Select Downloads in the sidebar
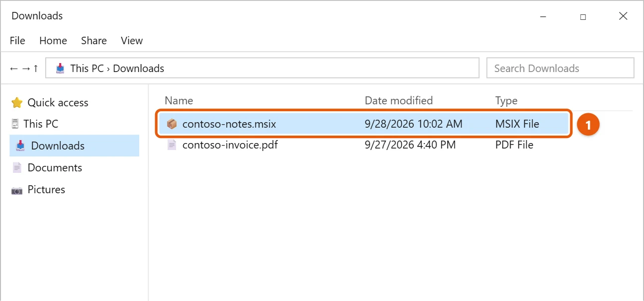Image resolution: width=644 pixels, height=301 pixels. (x=74, y=146)
